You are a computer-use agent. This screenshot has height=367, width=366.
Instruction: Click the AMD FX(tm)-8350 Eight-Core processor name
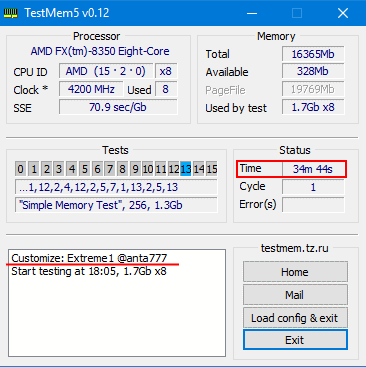[x=100, y=51]
